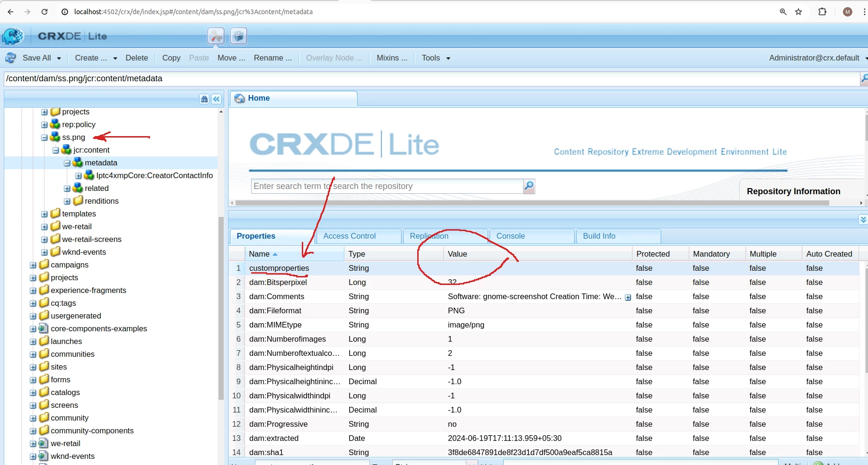The height and width of the screenshot is (465, 868).
Task: Select the dam:Fileformat property row
Action: click(x=544, y=310)
